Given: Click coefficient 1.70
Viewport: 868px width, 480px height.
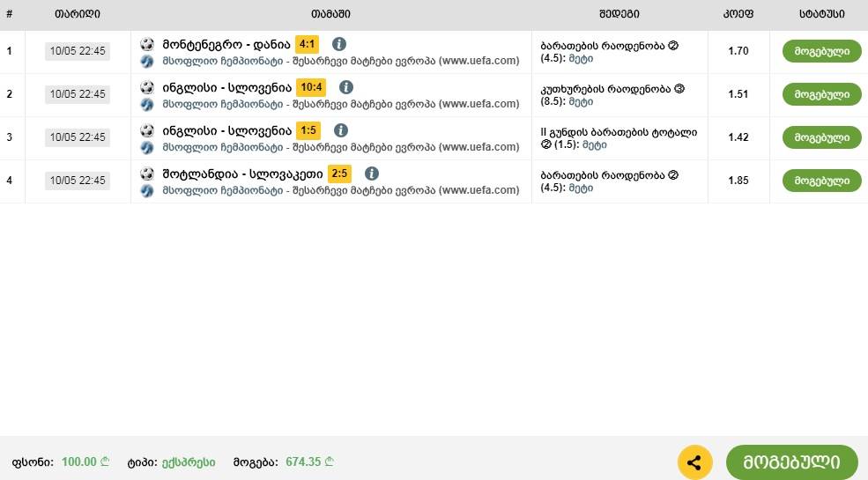Looking at the screenshot, I should coord(738,51).
